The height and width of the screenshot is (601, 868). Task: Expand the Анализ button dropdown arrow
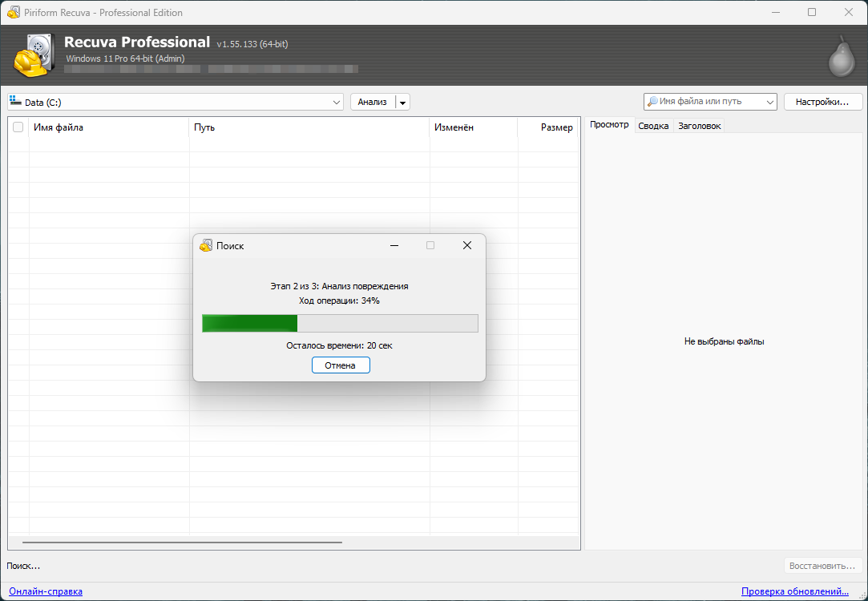coord(403,102)
